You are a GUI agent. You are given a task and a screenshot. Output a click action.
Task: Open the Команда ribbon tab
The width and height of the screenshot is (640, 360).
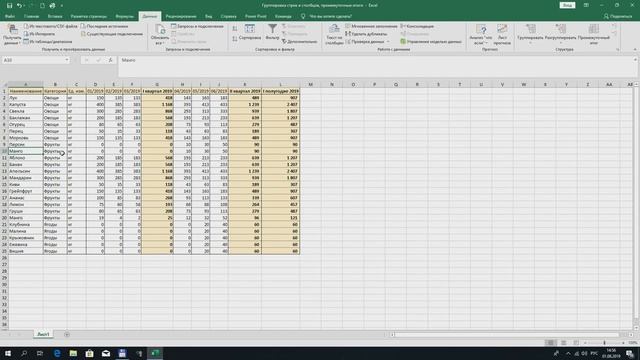[283, 16]
